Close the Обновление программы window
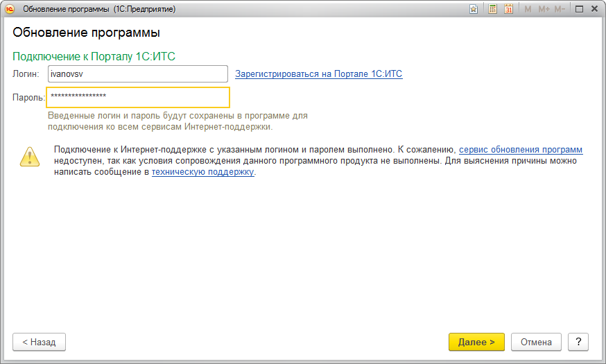The width and height of the screenshot is (606, 364). pyautogui.click(x=595, y=9)
